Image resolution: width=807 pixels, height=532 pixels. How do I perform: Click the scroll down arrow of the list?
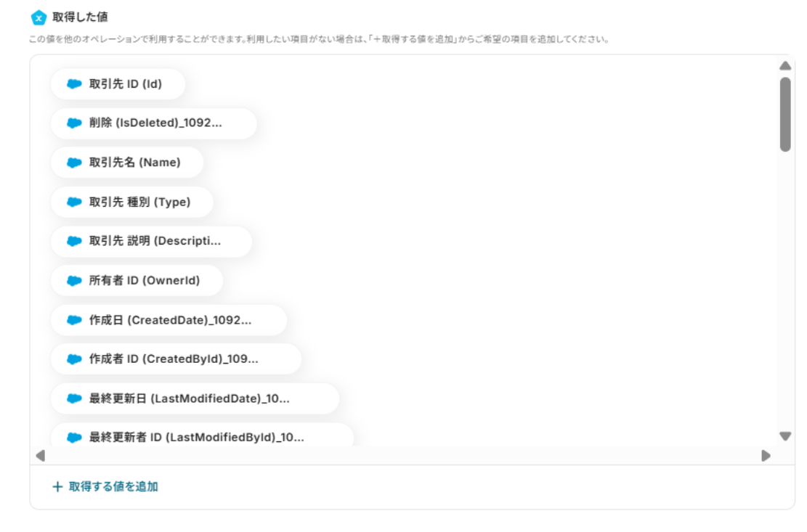785,436
